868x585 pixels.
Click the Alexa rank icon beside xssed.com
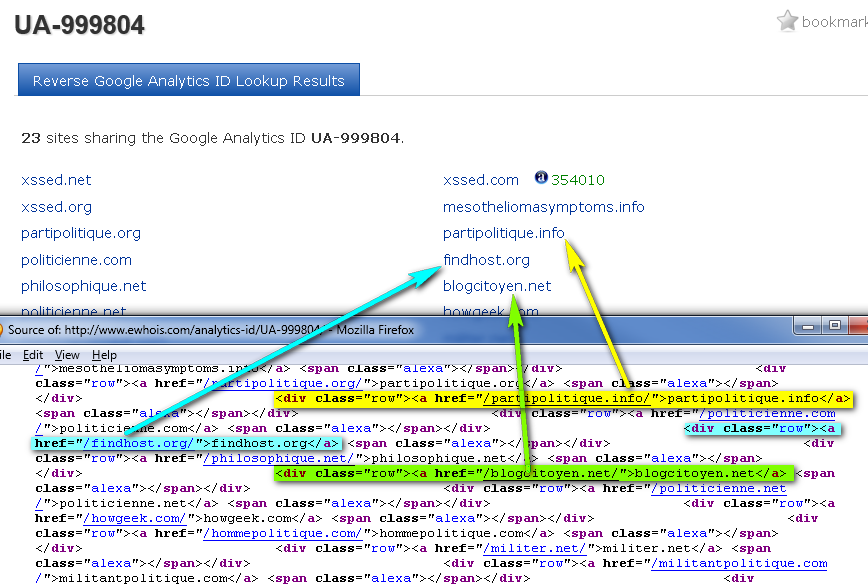coord(541,178)
